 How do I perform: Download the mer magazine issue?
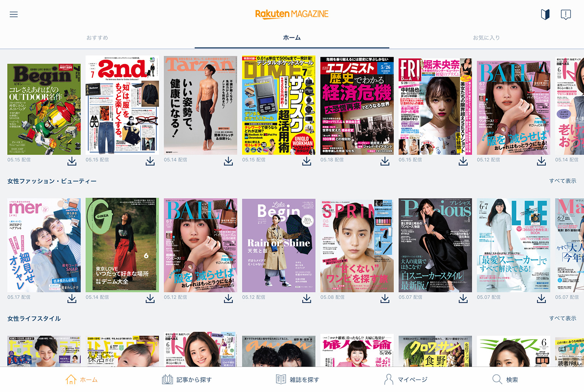pos(72,299)
